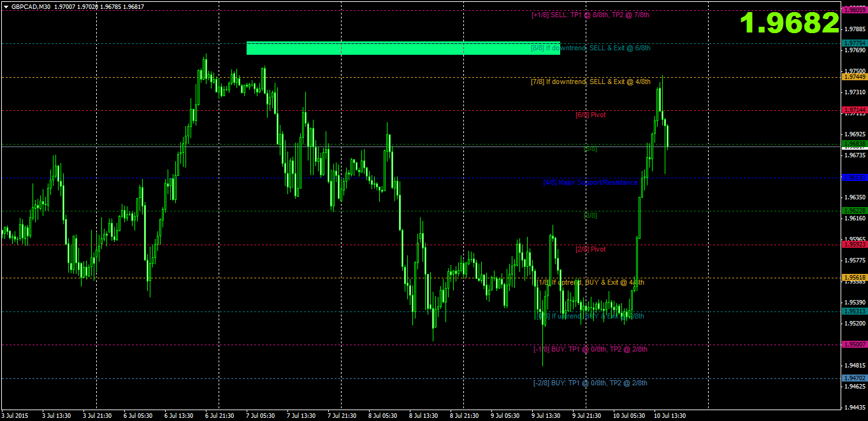868x421 pixels.
Task: Click the '6 Jul 21:30' time axis label
Action: point(219,416)
